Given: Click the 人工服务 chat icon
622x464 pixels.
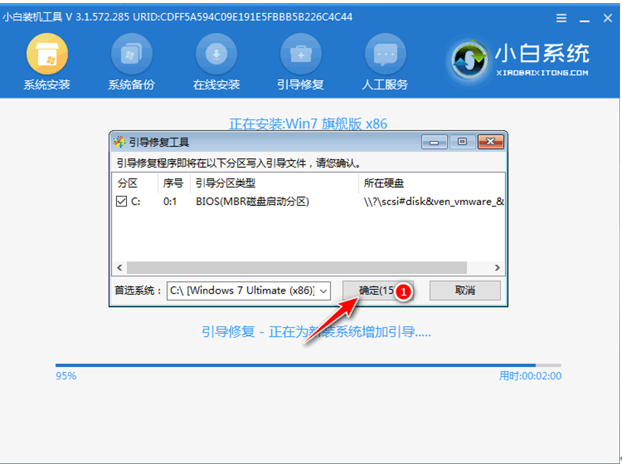Looking at the screenshot, I should 385,55.
